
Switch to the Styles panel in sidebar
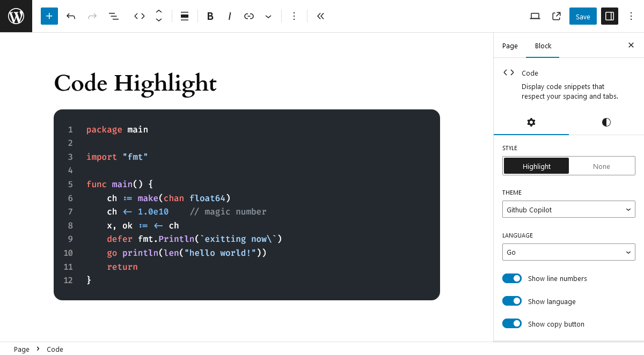point(606,122)
